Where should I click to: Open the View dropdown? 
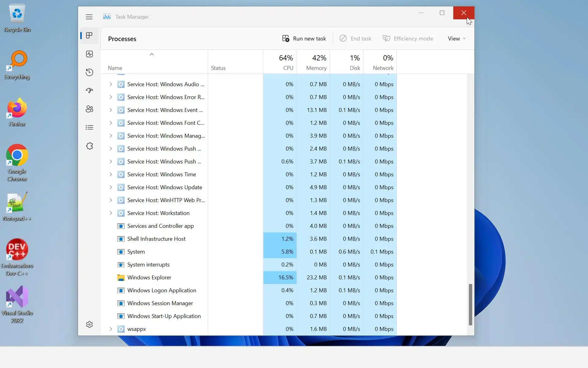pyautogui.click(x=457, y=39)
